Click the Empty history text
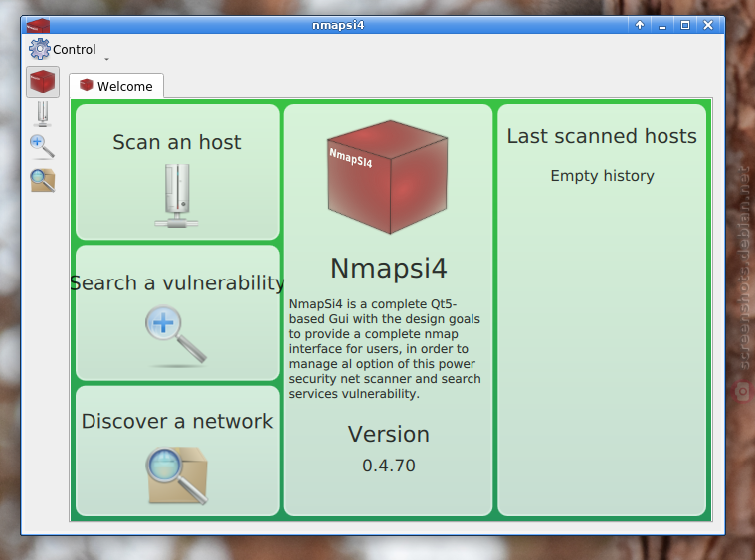The image size is (755, 560). pyautogui.click(x=602, y=176)
